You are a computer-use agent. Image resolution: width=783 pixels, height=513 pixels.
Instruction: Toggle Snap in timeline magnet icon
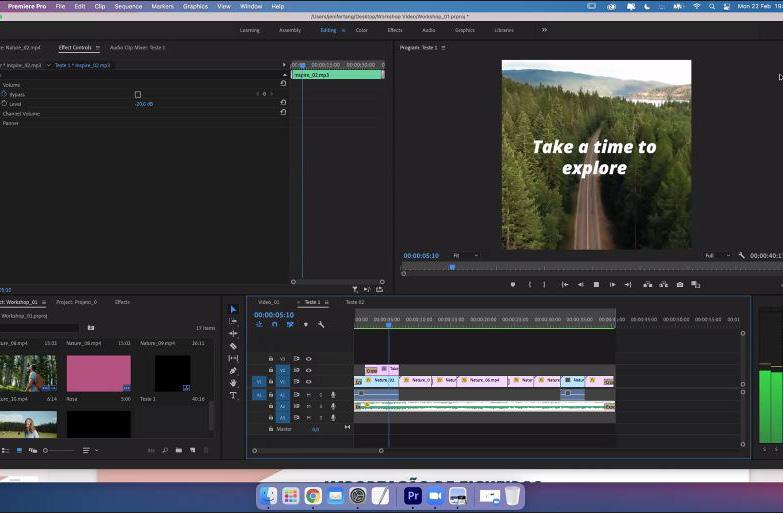275,325
